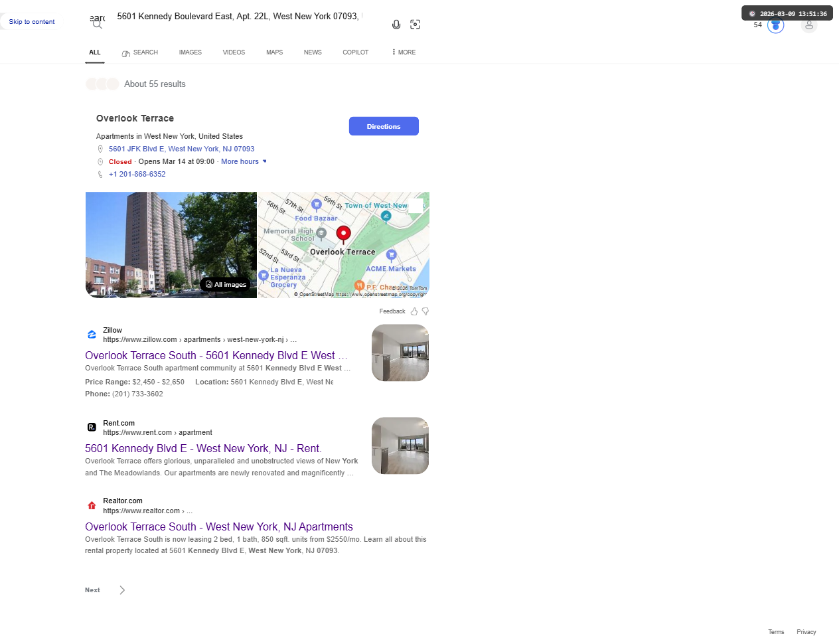Open Rent.com 5601 Kennedy Blvd E result
The image size is (839, 644).
click(204, 449)
